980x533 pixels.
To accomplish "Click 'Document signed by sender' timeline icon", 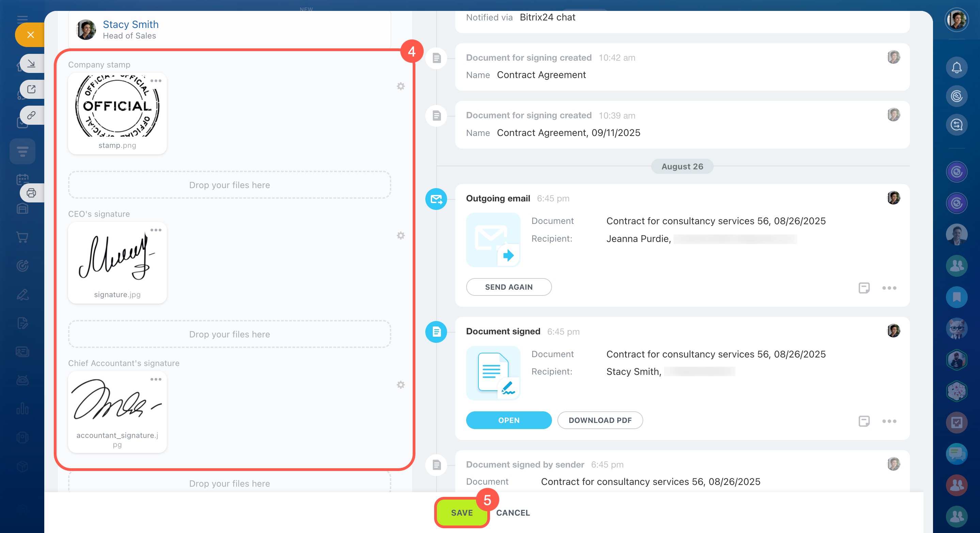I will [x=436, y=465].
